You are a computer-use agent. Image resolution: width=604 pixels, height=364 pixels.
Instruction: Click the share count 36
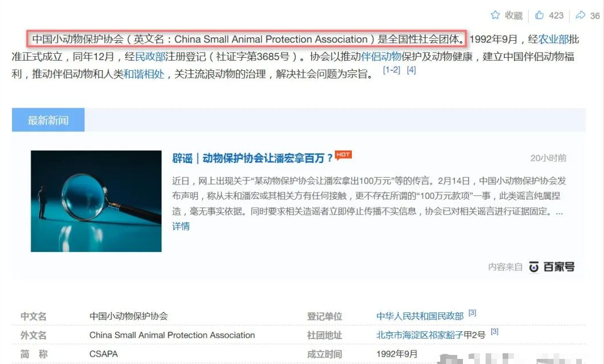coord(595,16)
